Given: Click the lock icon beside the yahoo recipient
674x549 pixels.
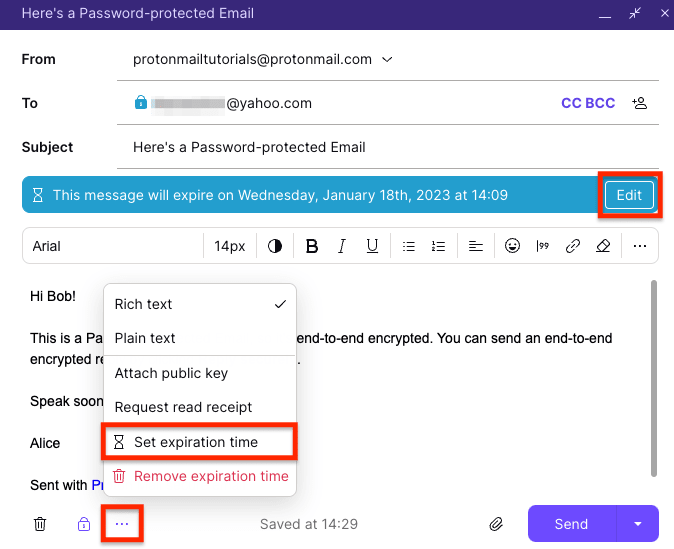Looking at the screenshot, I should [141, 102].
